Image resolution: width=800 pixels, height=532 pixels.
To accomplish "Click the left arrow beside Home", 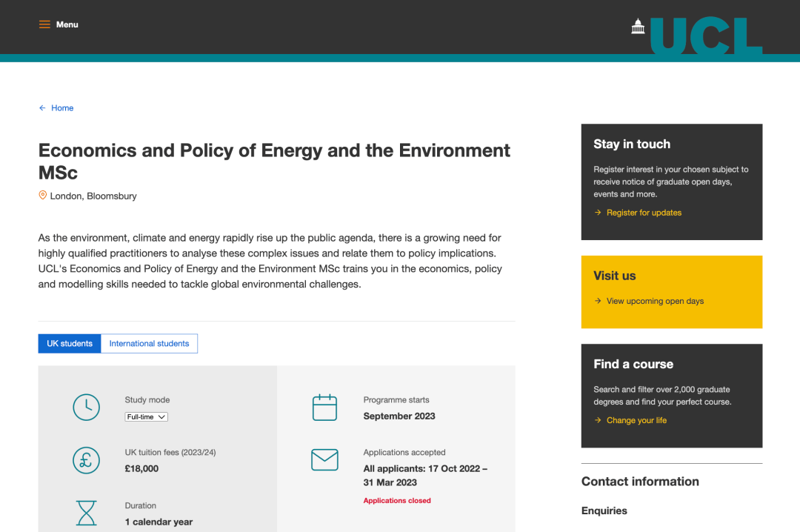I will pos(42,107).
